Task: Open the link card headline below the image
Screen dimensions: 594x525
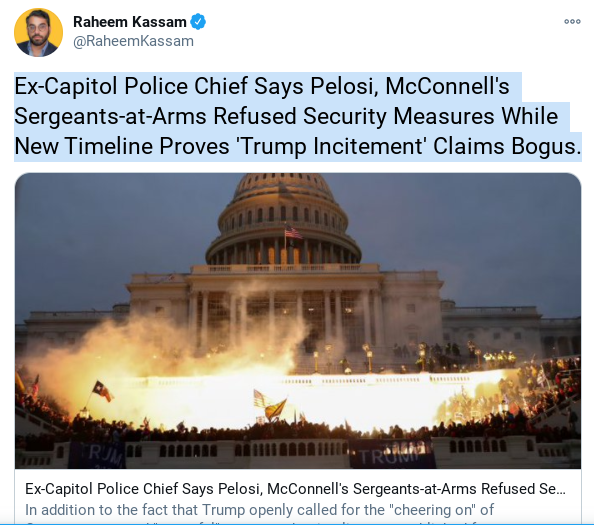Action: click(295, 489)
